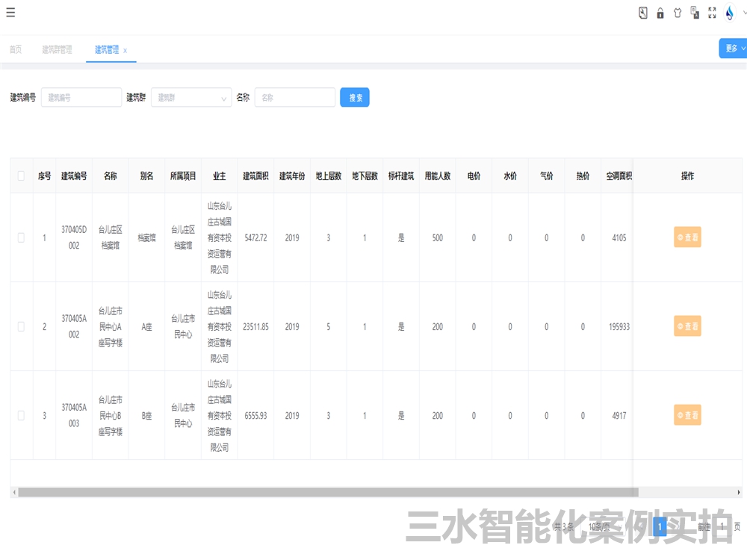Click the 建筑编号 input field
The image size is (747, 560).
pos(81,97)
